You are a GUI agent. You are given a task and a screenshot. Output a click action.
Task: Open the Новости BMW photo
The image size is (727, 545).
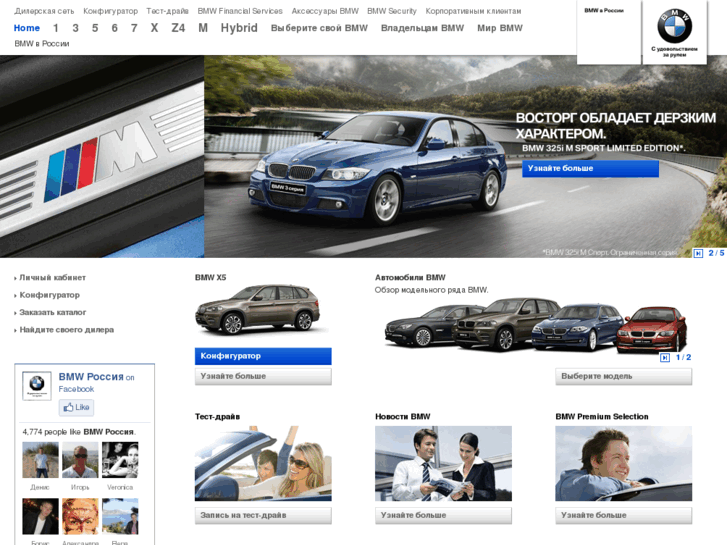tap(443, 463)
